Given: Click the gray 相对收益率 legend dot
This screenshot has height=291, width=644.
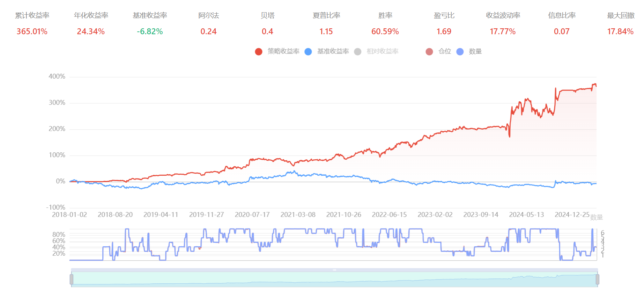Looking at the screenshot, I should click(x=358, y=52).
